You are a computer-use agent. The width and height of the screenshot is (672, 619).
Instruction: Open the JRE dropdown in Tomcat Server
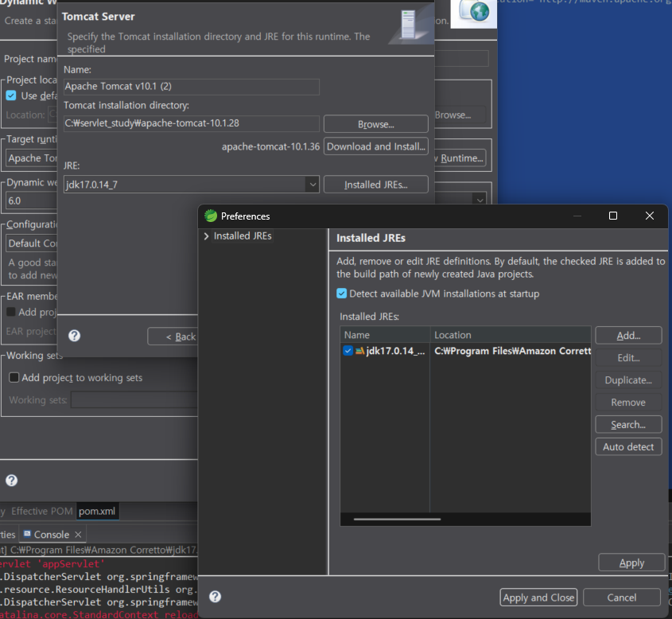coord(313,185)
